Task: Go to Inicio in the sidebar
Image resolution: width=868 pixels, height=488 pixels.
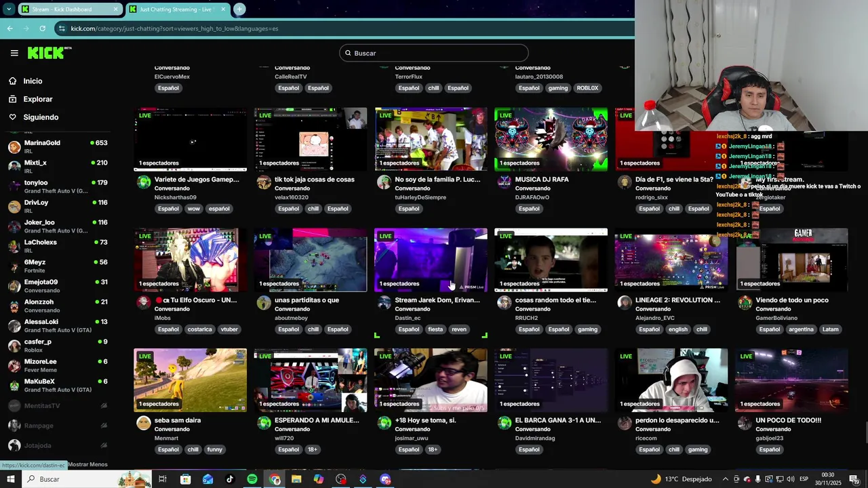Action: pyautogui.click(x=33, y=81)
